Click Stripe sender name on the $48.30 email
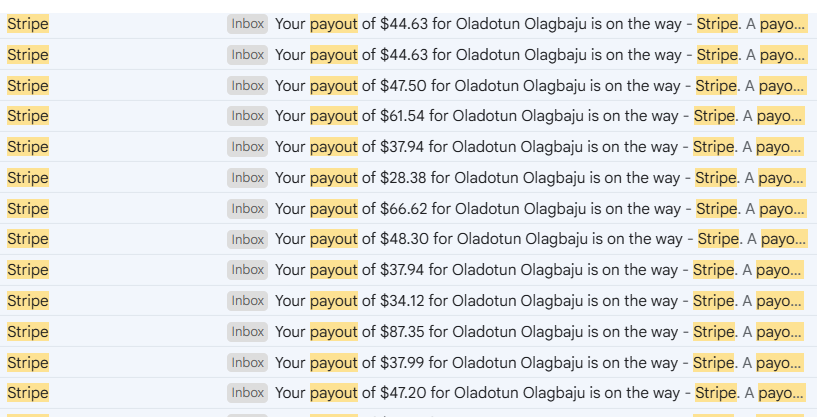This screenshot has width=817, height=417. pyautogui.click(x=28, y=239)
